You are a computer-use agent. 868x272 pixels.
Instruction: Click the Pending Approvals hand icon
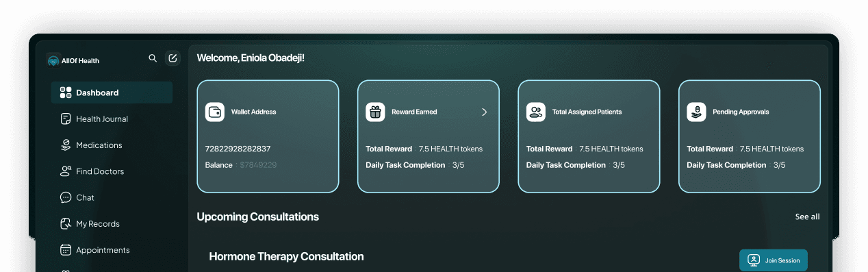696,112
